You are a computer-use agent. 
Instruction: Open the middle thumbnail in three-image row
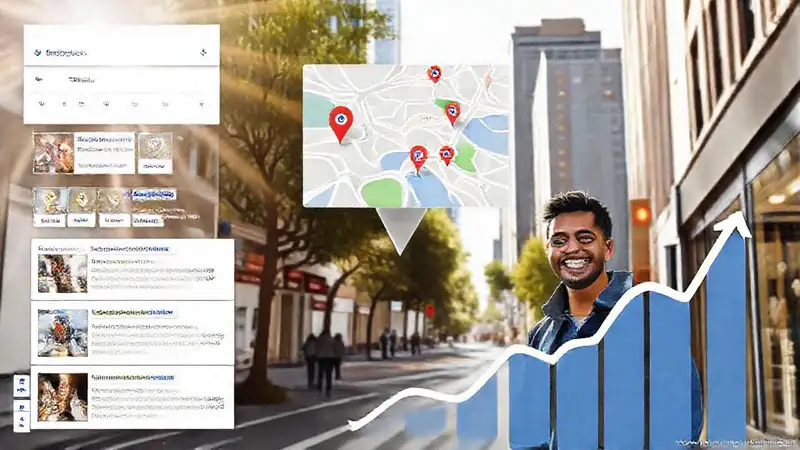click(x=82, y=207)
